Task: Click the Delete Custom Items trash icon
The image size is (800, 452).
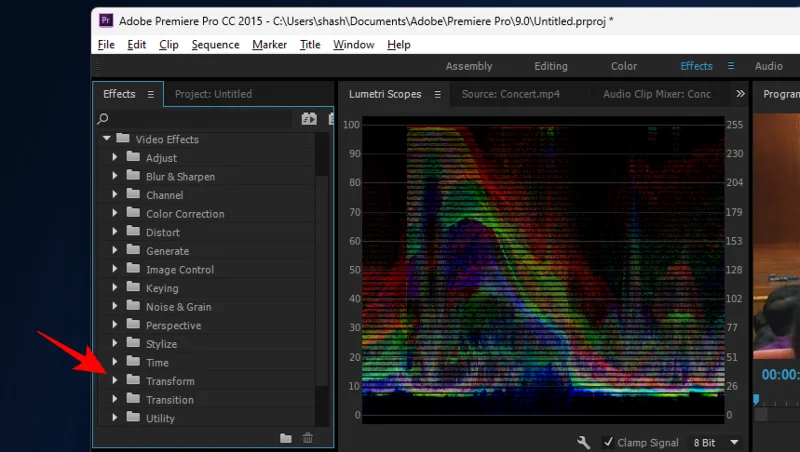Action: pyautogui.click(x=308, y=438)
